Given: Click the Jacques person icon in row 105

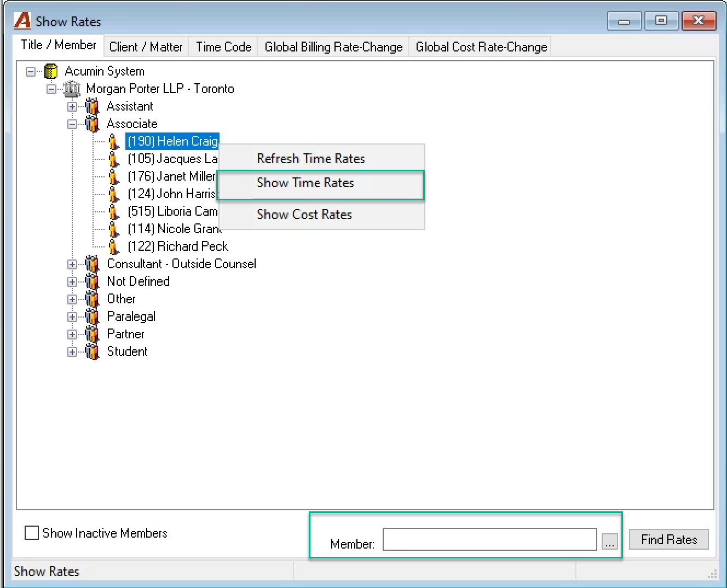Looking at the screenshot, I should click(113, 159).
